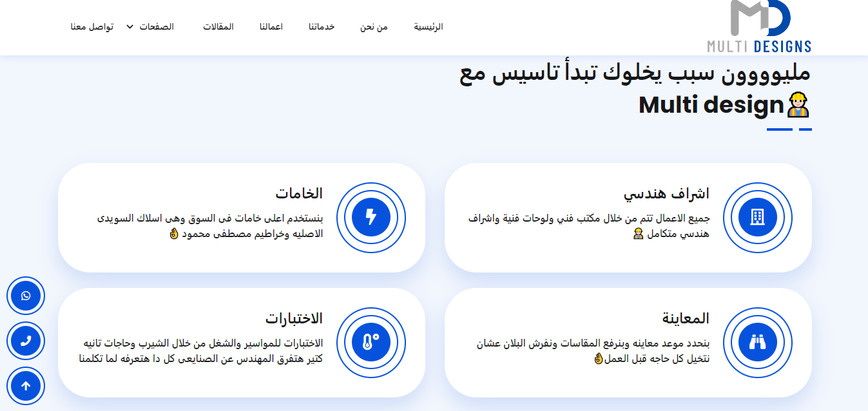Screen dimensions: 868x411
Task: Click the main heading مليوووون سبب يخلوك
Action: (x=635, y=73)
